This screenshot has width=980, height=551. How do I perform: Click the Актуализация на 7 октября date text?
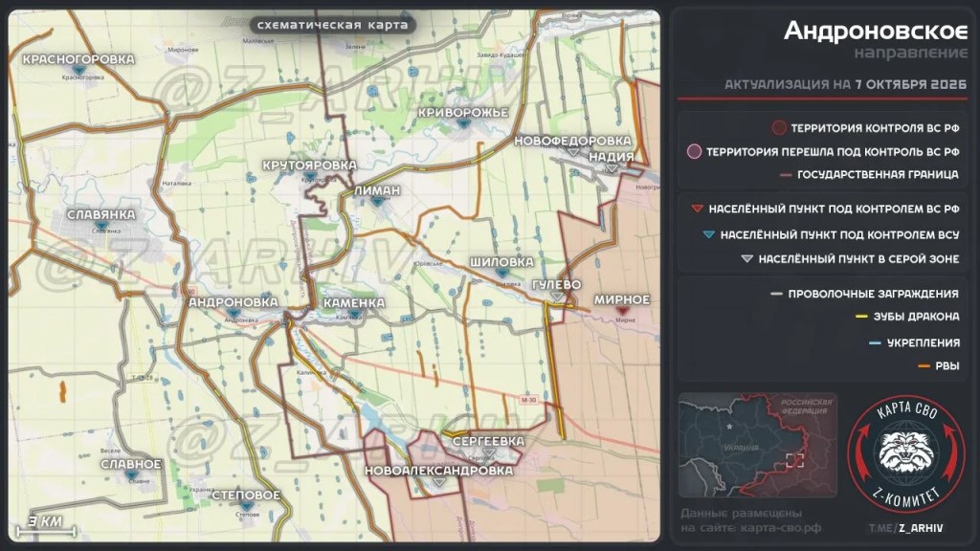846,84
